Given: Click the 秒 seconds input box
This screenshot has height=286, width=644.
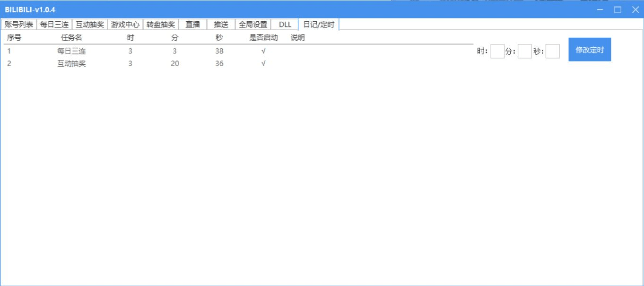Looking at the screenshot, I should click(553, 51).
